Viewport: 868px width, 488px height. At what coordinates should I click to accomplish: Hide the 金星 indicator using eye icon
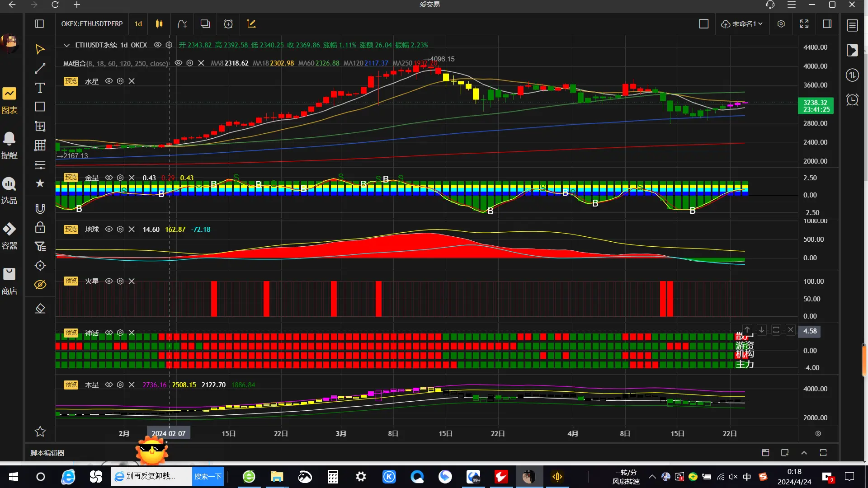coord(109,178)
